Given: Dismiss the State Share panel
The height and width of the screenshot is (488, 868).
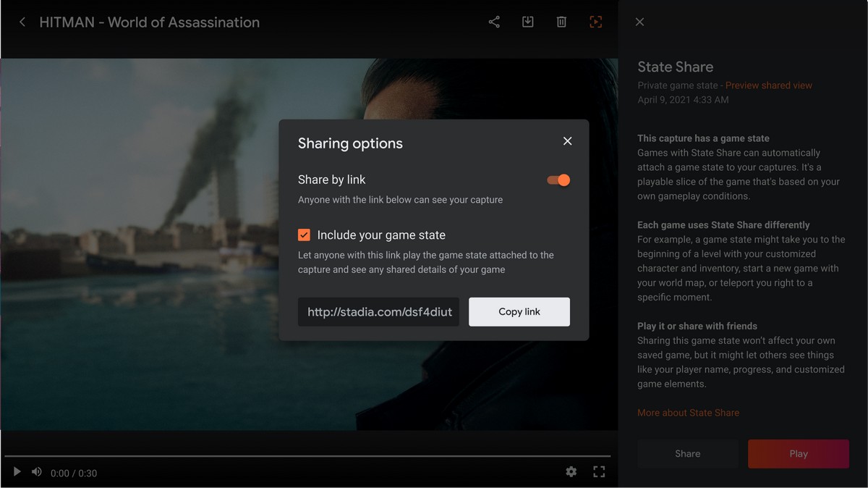Looking at the screenshot, I should click(639, 22).
